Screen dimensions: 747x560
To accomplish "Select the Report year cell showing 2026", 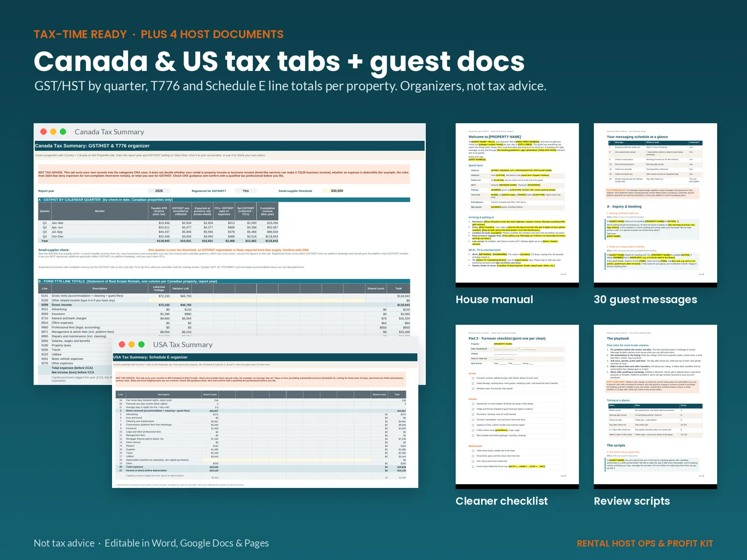I will pyautogui.click(x=159, y=190).
